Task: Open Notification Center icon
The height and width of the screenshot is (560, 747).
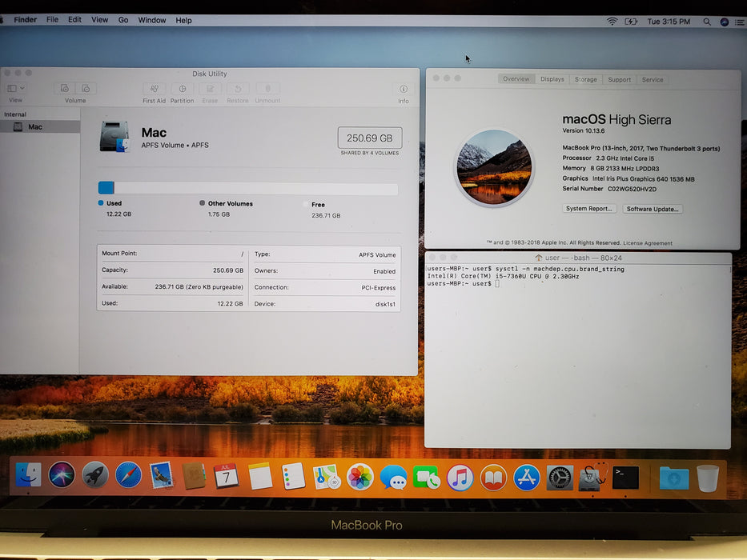Action: 740,22
